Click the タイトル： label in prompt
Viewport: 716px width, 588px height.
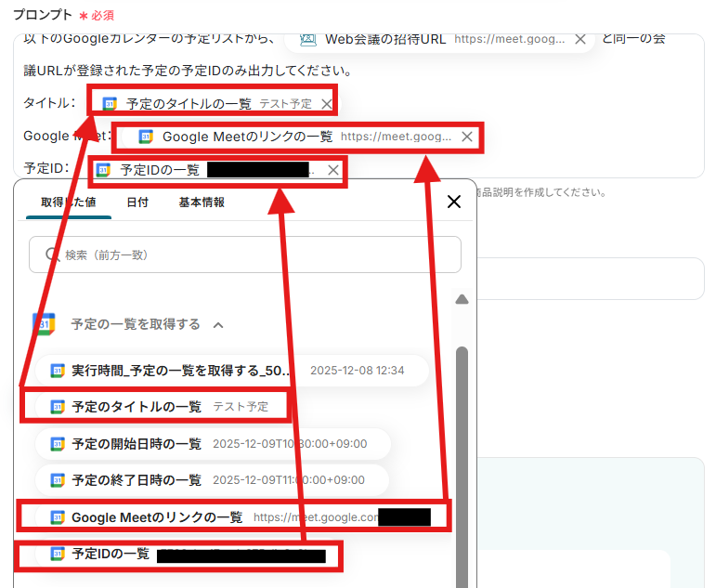coord(50,103)
